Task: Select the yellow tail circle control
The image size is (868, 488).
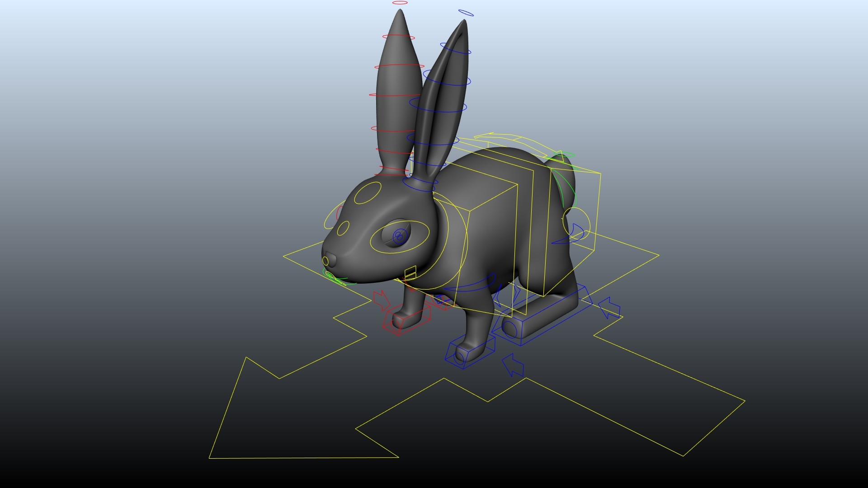Action: (576, 223)
